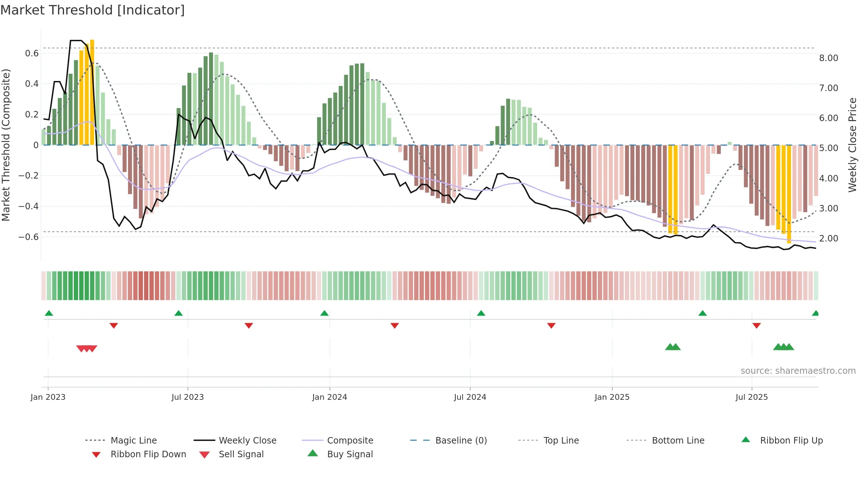Click the Jul 2023 x-axis label
This screenshot has height=488, width=868.
(x=188, y=397)
